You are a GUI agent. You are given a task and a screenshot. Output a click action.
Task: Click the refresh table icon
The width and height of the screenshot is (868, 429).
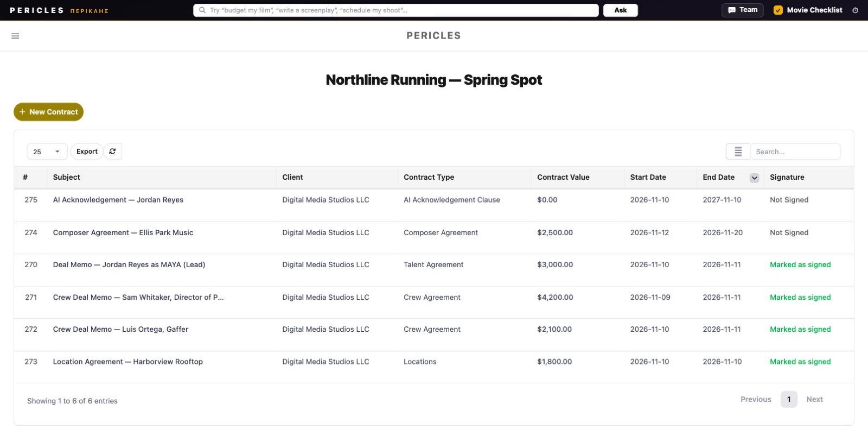pyautogui.click(x=112, y=152)
